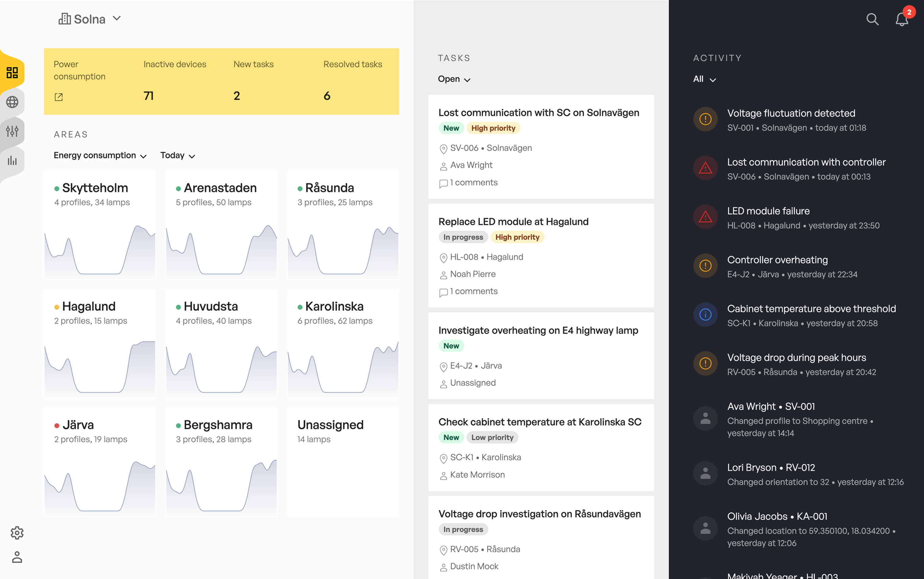This screenshot has width=924, height=579.
Task: Open the Järva area card
Action: (x=100, y=462)
